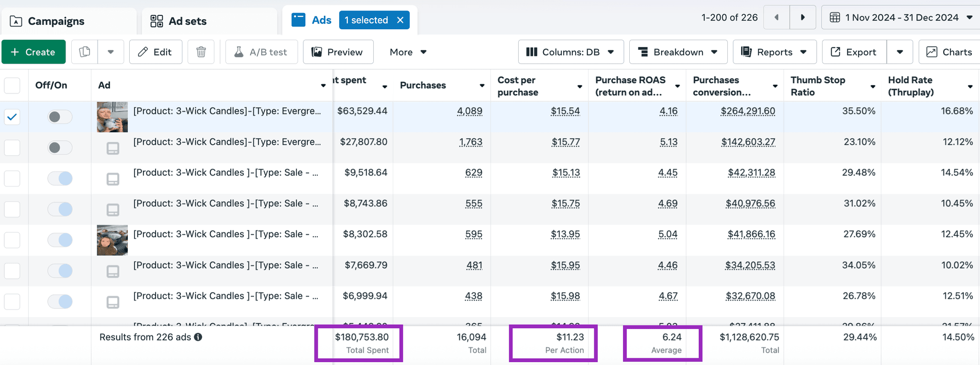Switch to the Ad sets tab

click(209, 21)
